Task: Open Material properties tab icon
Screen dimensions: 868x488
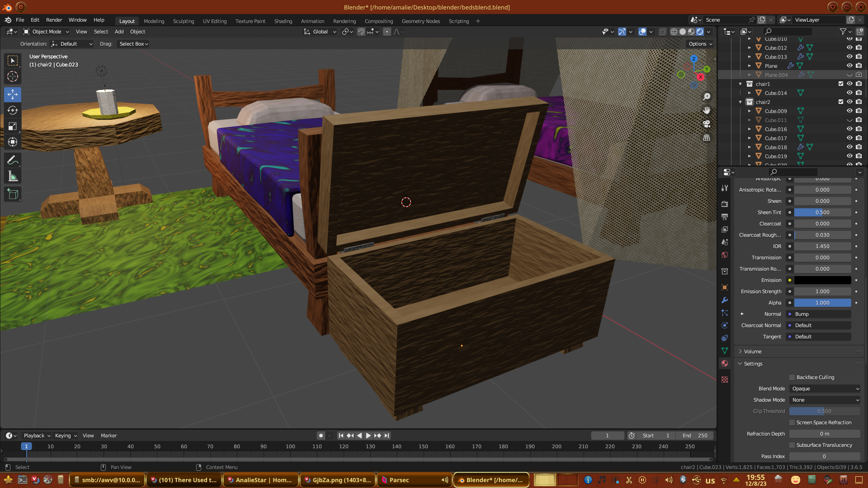Action: (x=725, y=363)
